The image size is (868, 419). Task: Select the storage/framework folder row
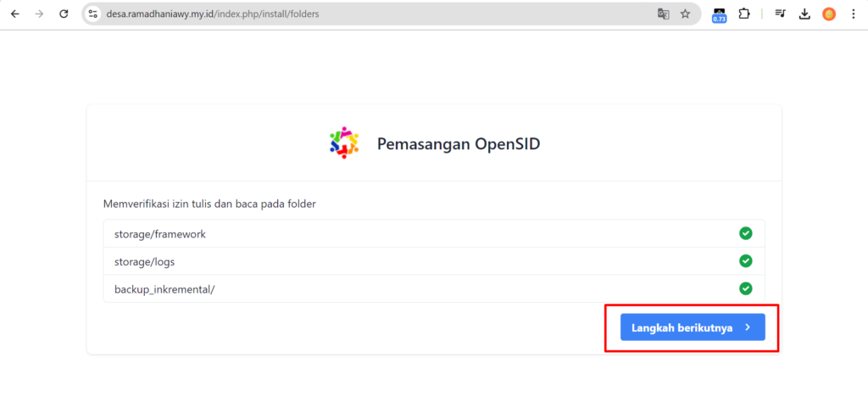coord(434,234)
